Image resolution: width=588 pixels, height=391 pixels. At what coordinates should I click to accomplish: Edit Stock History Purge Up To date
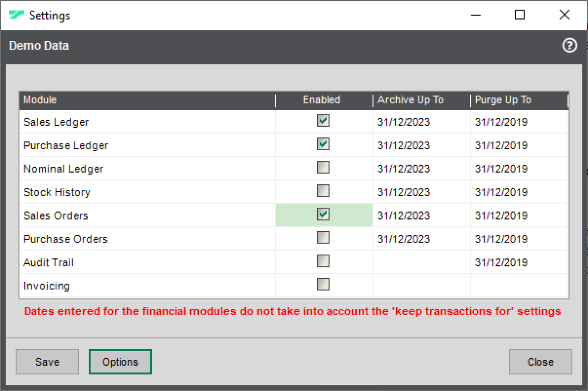[x=520, y=193]
